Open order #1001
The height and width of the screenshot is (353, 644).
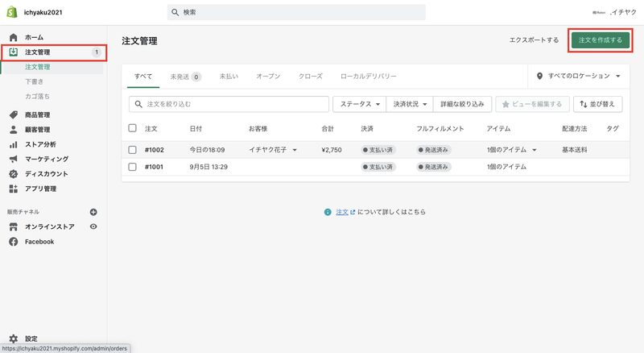[154, 167]
